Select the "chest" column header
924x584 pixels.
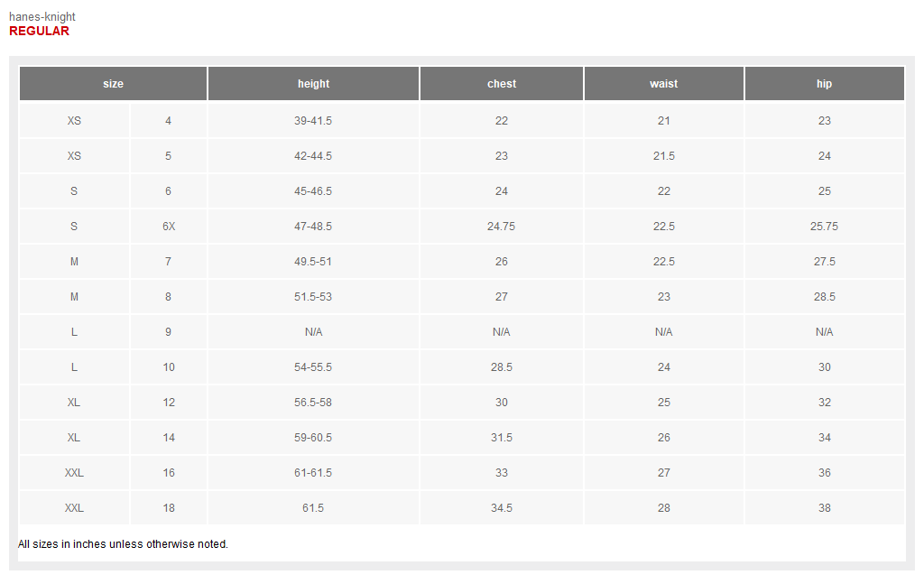(x=502, y=84)
